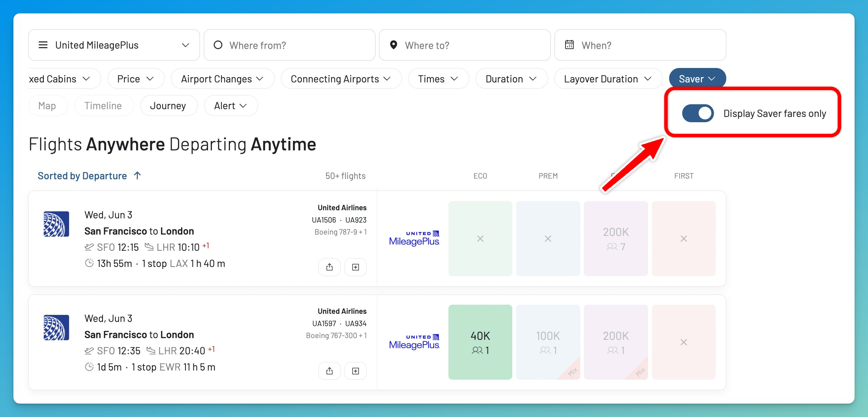Click the Boeing 767-300 + 1 aircraft text
This screenshot has width=868, height=417.
[x=336, y=336]
